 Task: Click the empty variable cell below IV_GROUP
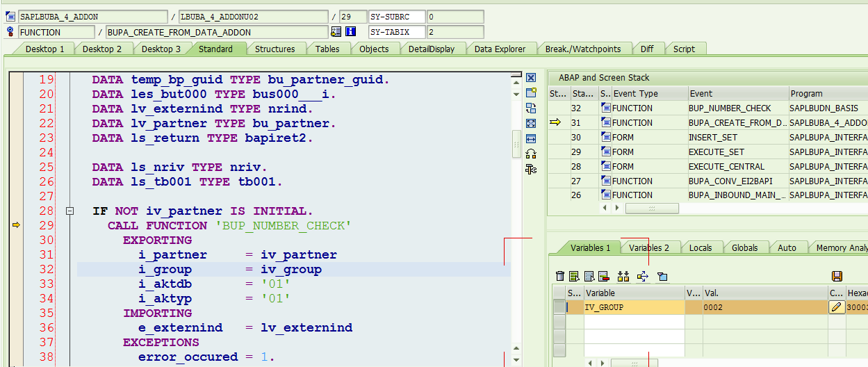point(634,321)
